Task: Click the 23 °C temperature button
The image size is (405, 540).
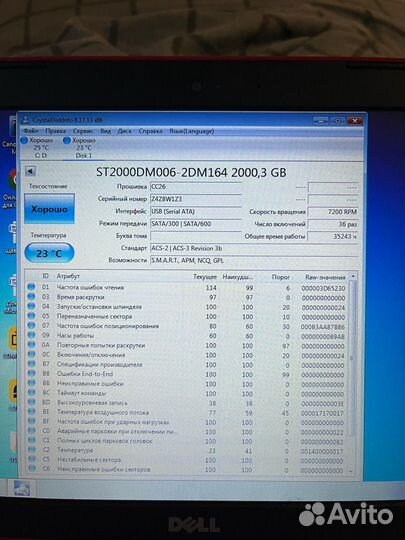Action: pyautogui.click(x=50, y=253)
